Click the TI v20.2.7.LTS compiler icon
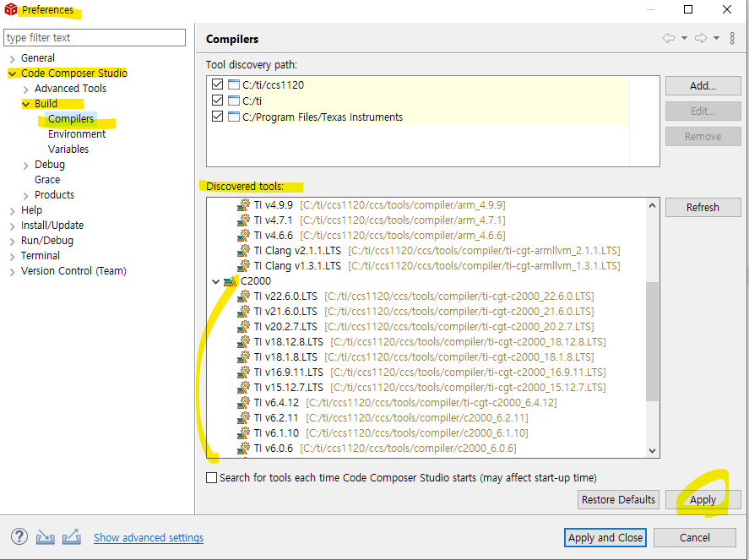The width and height of the screenshot is (749, 560). click(x=244, y=327)
